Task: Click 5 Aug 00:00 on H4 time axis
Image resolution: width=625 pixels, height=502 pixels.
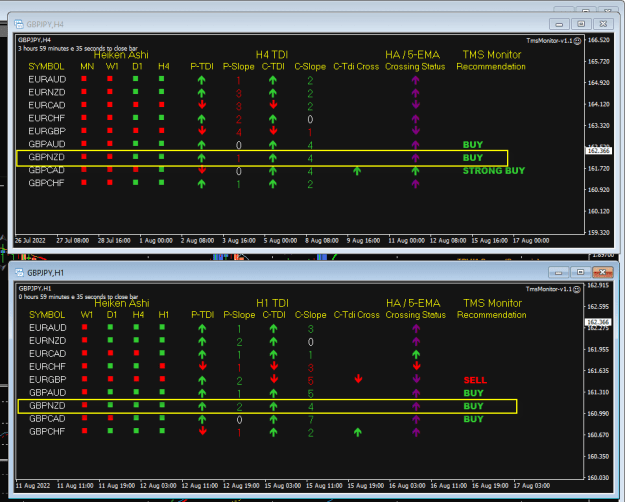Action: [280, 240]
